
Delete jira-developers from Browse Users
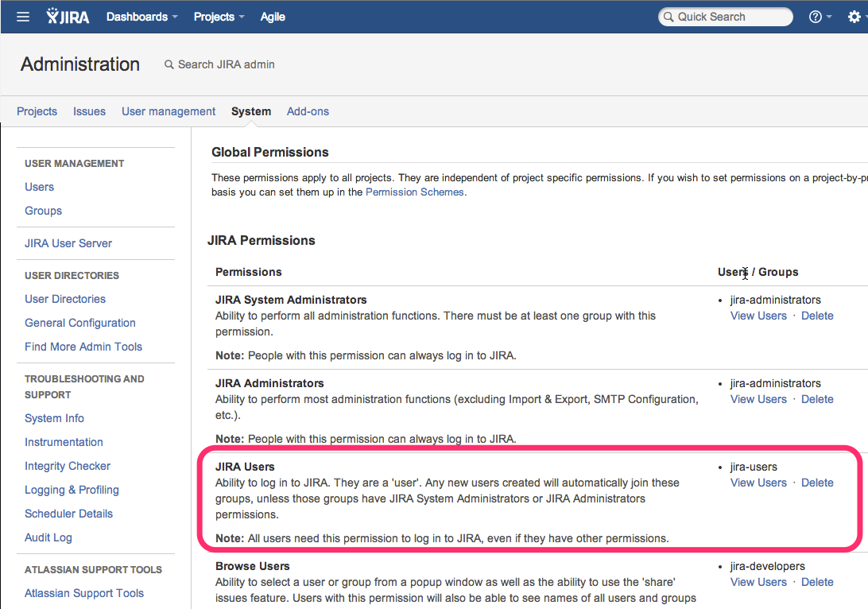[x=817, y=583]
